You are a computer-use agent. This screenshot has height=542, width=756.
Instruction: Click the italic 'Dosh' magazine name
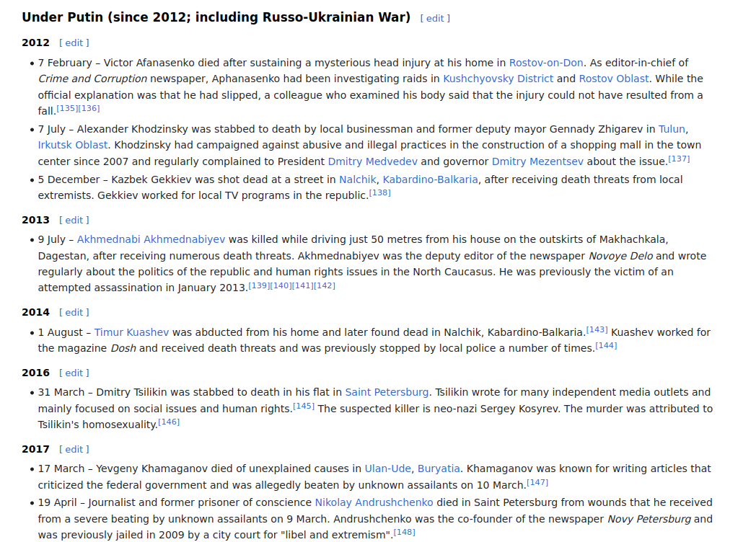click(x=123, y=348)
